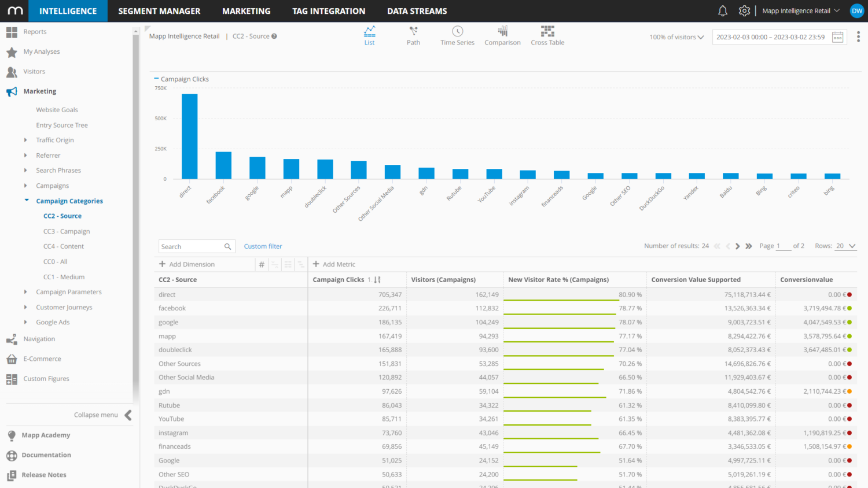Open Documentation

tap(46, 455)
